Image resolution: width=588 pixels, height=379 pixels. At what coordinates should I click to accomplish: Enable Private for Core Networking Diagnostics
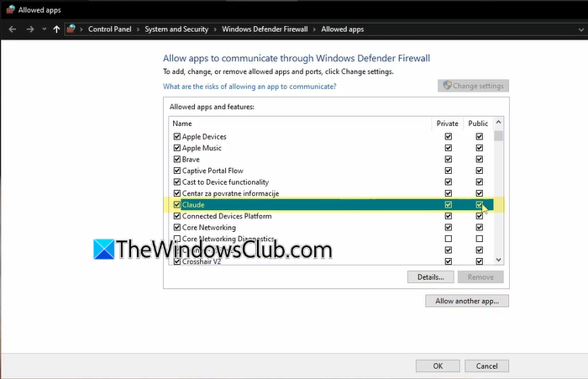click(448, 239)
